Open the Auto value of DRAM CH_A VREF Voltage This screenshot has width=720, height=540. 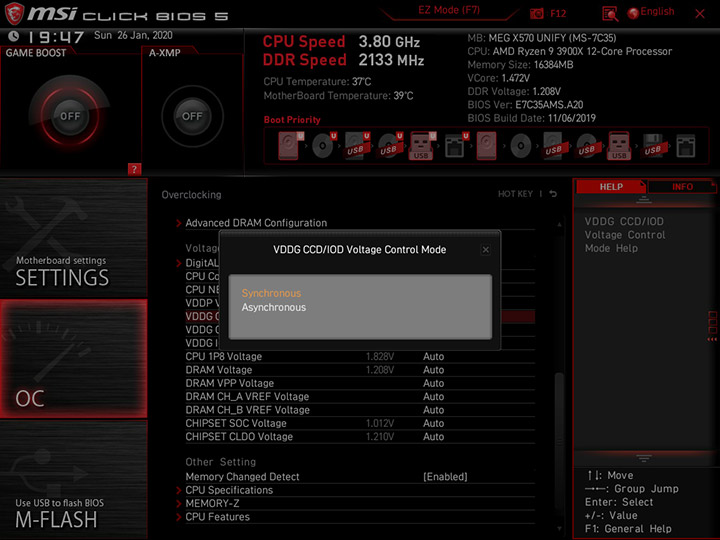(x=433, y=396)
